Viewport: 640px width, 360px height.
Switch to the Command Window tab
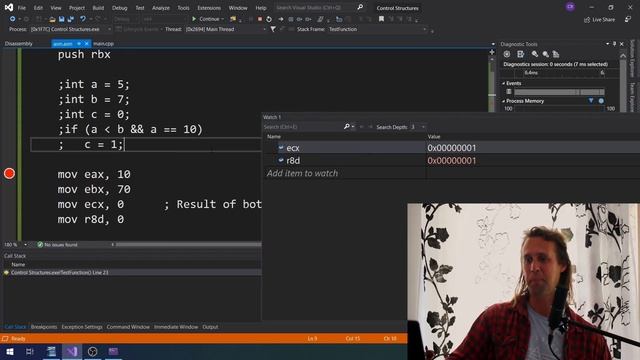pos(128,327)
